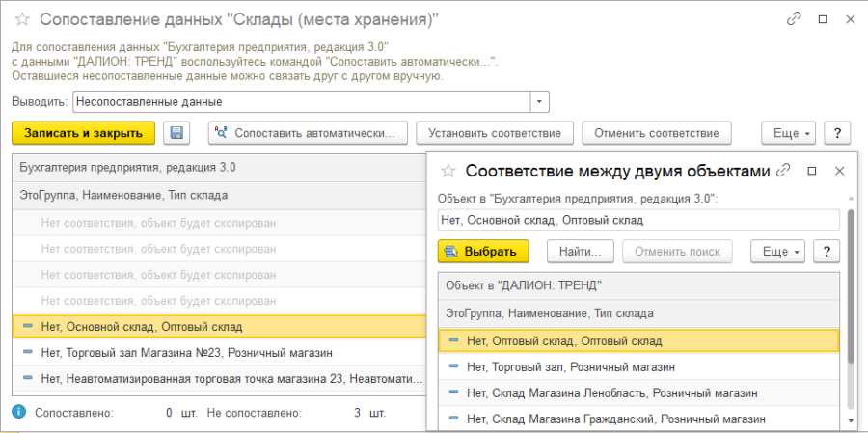868x433 pixels.
Task: Star the 'Соответствие между двумя объектами' dialog
Action: pyautogui.click(x=448, y=171)
